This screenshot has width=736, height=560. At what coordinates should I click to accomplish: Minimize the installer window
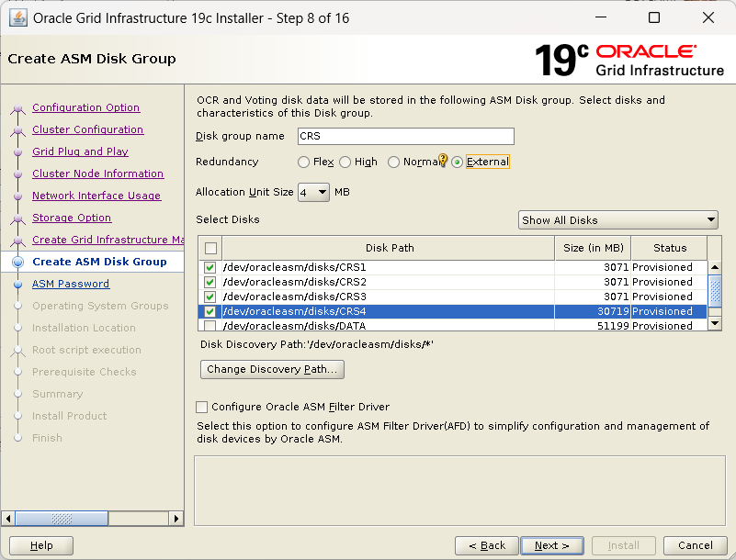pyautogui.click(x=601, y=17)
